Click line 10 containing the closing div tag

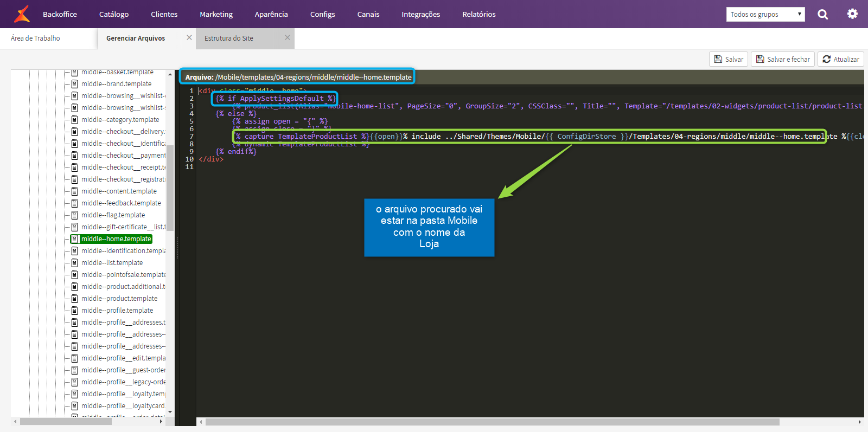(x=211, y=159)
